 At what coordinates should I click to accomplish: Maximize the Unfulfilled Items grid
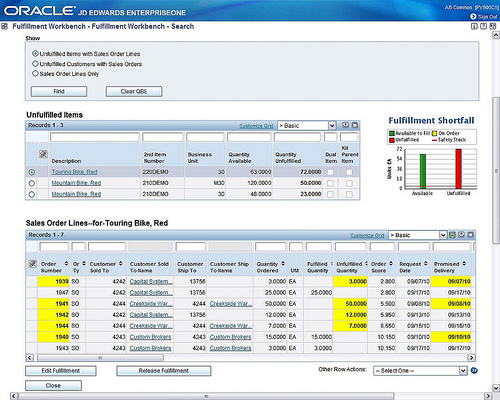click(x=355, y=125)
